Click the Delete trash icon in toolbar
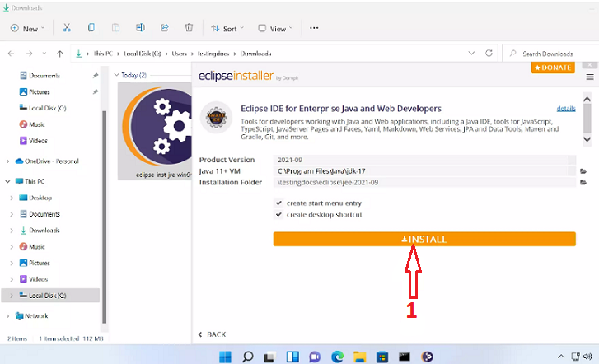This screenshot has width=599, height=364. (189, 28)
